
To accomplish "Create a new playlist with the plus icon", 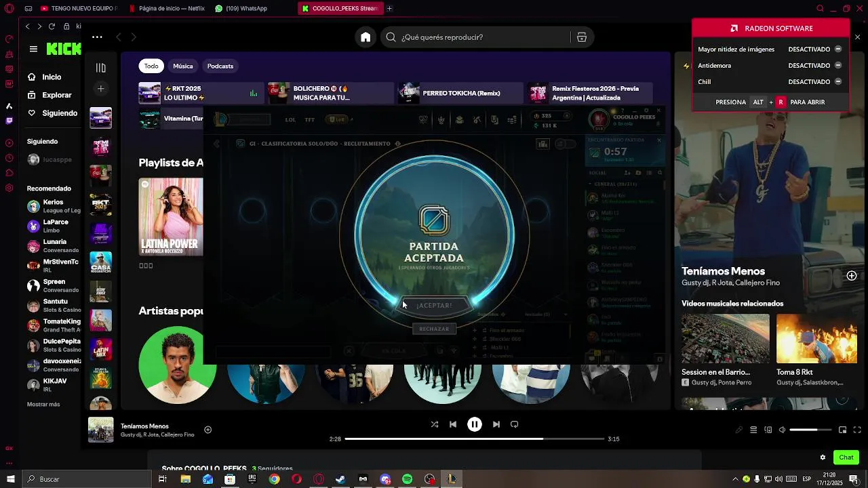I will coord(101,89).
